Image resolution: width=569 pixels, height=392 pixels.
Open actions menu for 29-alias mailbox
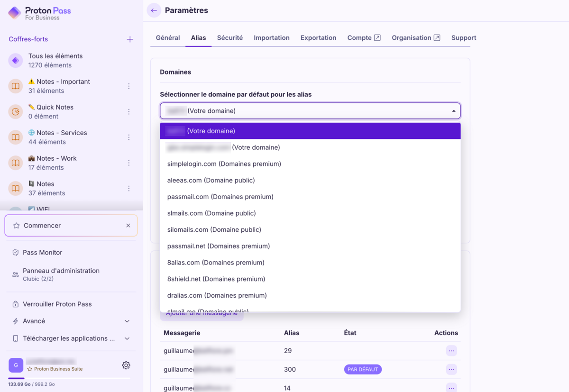[x=451, y=351]
